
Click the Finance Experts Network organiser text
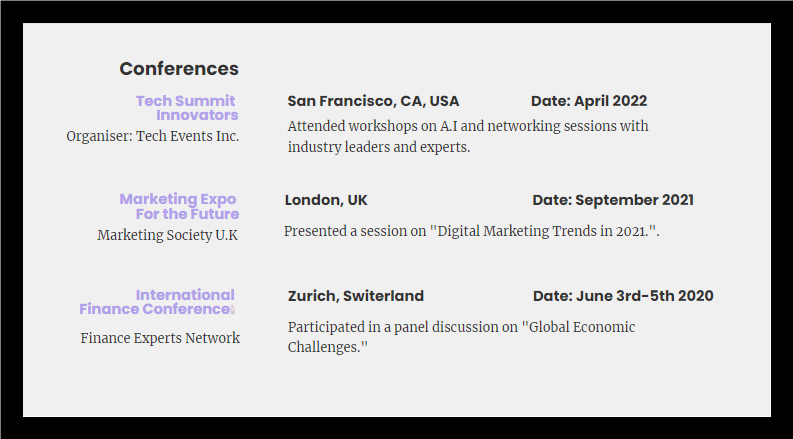[160, 338]
